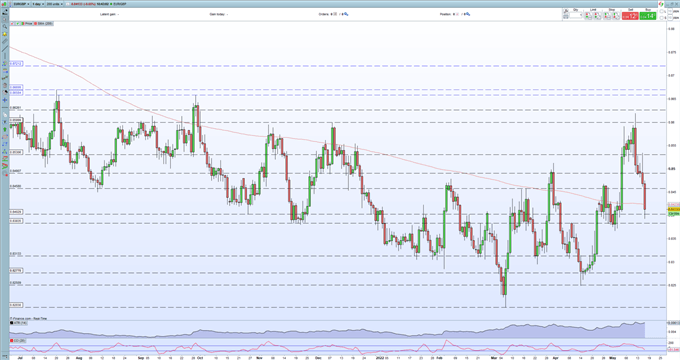
Task: Click the Qty quantity input field
Action: 575,15
